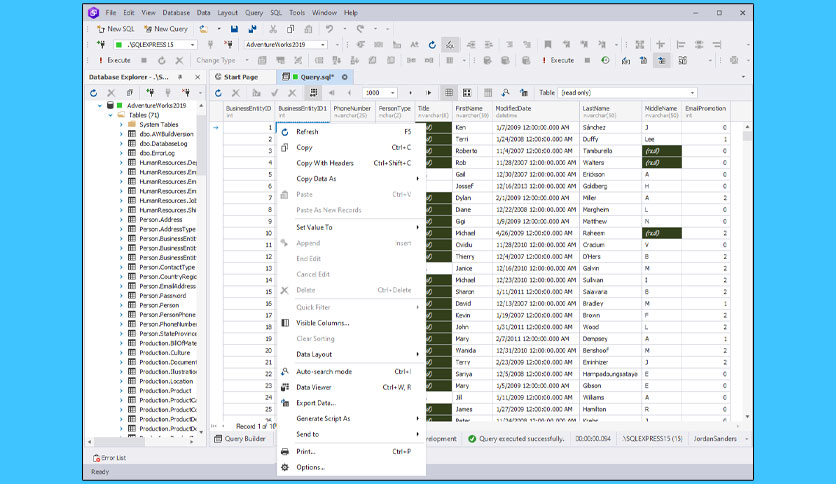Open the Generate Script As submenu
Screen dimensions: 836x484
click(351, 418)
